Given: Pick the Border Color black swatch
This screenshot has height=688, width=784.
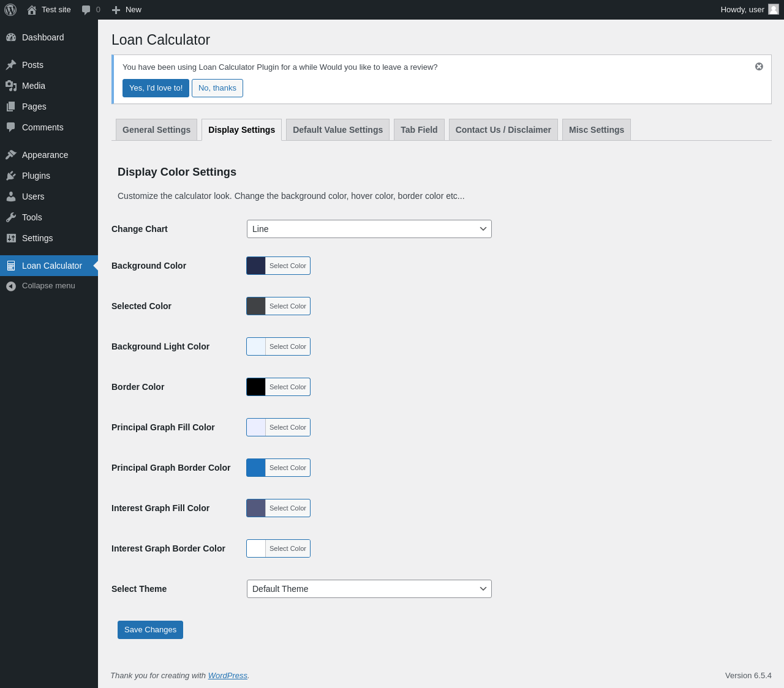Looking at the screenshot, I should pos(256,387).
